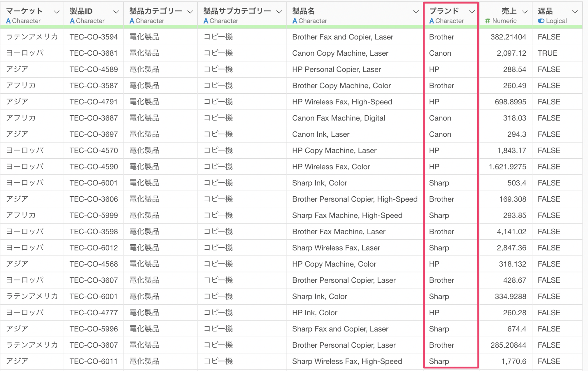Click the TEC-CO-6011 product ID cell

94,361
